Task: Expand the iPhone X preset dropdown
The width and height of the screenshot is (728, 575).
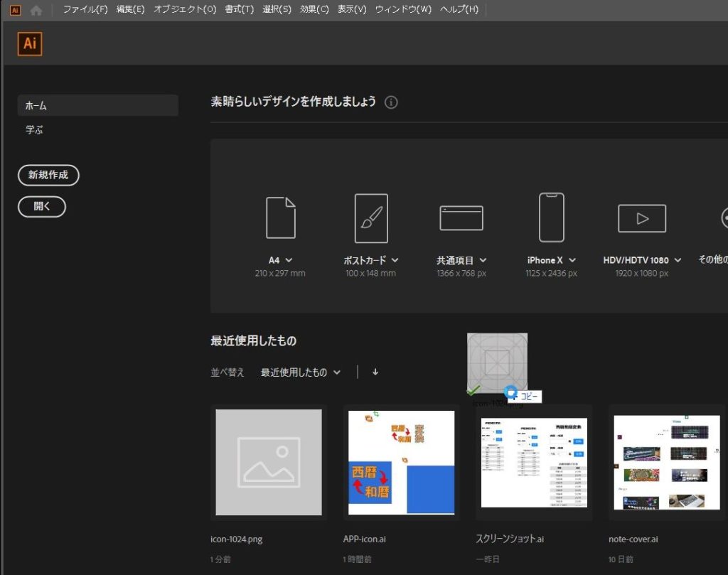Action: 572,260
